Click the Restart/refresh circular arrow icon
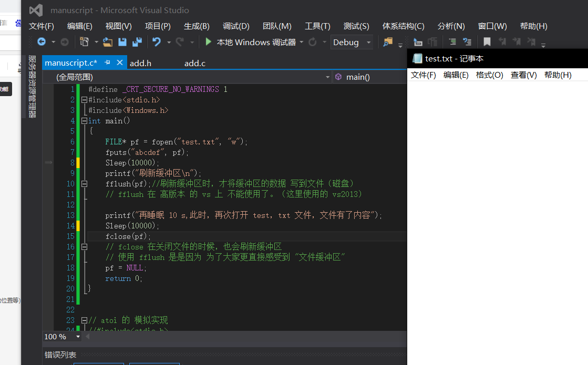The width and height of the screenshot is (588, 365). 312,42
